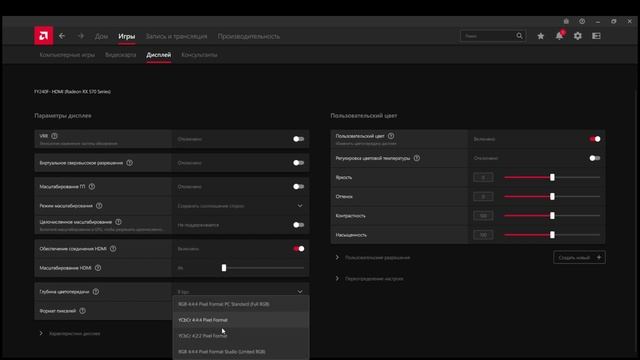Switch to Компьютерные игры subtab
This screenshot has height=360, width=640.
67,55
